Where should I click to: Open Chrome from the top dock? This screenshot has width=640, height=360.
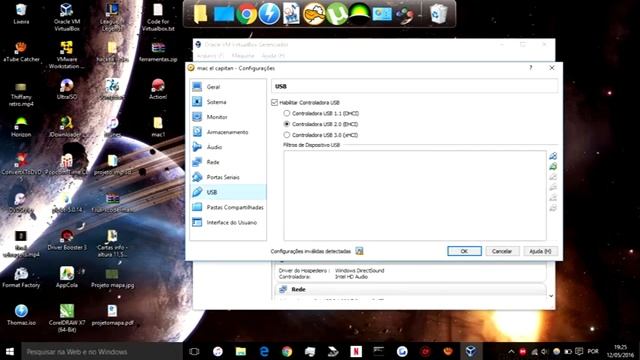pos(247,14)
